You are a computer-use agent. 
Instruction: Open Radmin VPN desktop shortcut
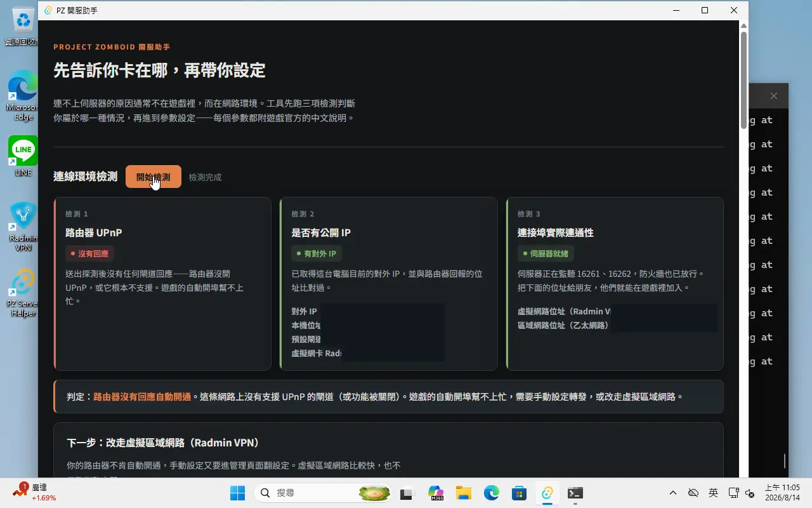tap(23, 226)
